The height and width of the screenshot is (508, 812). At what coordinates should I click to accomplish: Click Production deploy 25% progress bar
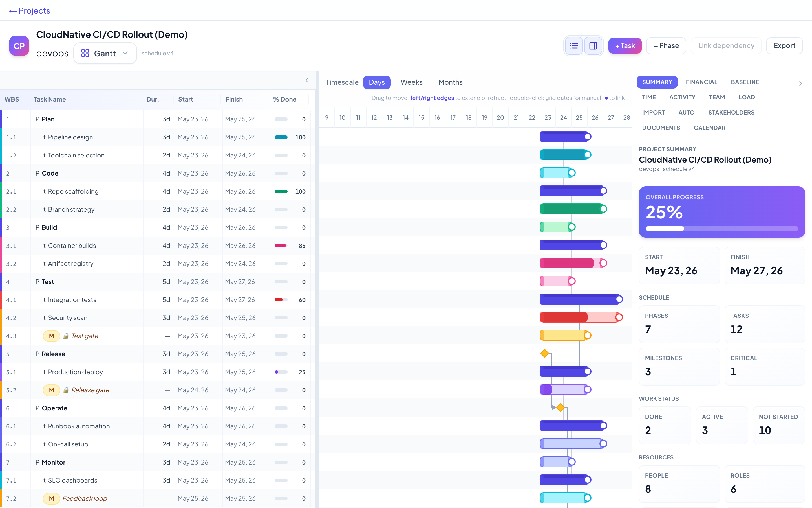281,372
